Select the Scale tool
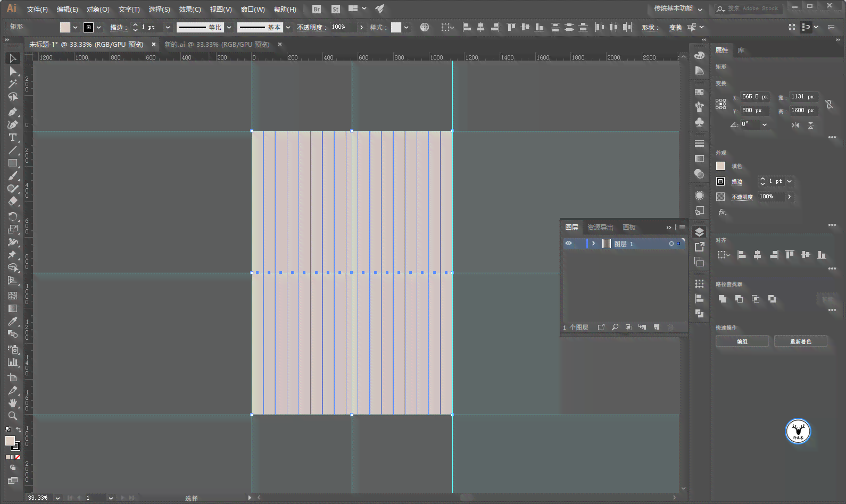The width and height of the screenshot is (846, 504). point(13,229)
